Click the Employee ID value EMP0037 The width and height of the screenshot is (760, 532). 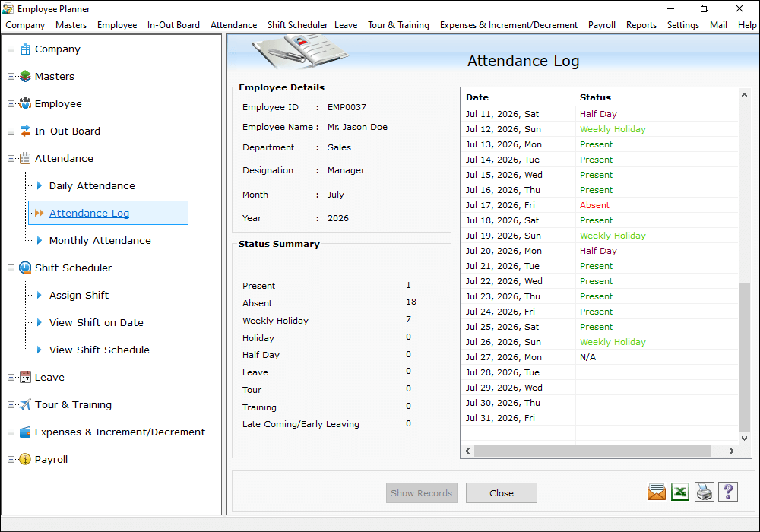coord(347,107)
